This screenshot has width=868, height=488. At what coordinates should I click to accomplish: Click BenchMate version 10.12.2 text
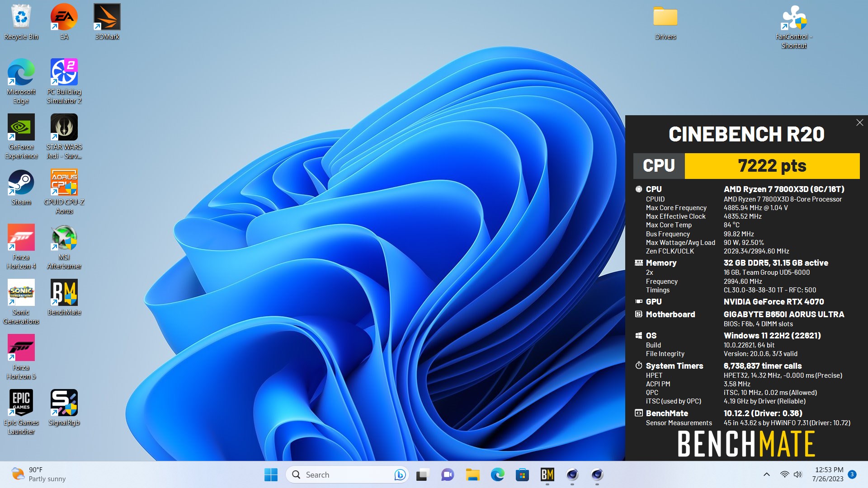763,413
